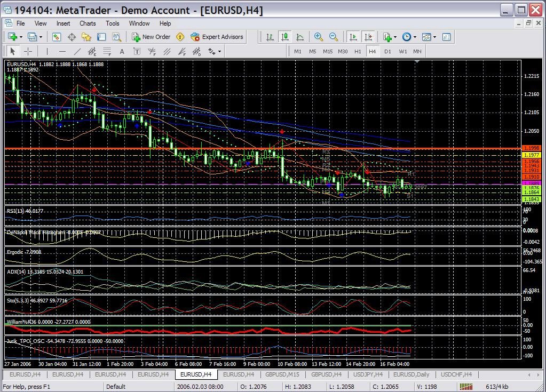Expand the Templates dropdown arrow
This screenshot has height=392, width=546.
click(x=434, y=37)
